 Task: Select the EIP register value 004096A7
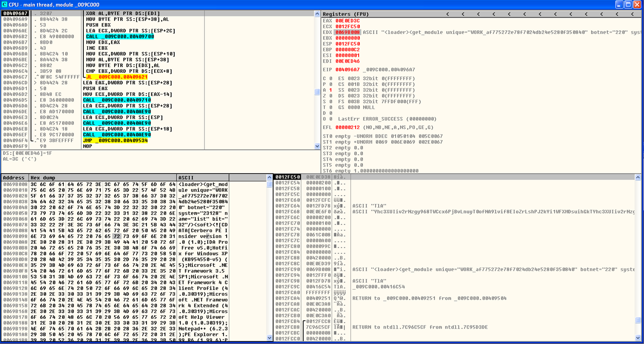347,69
